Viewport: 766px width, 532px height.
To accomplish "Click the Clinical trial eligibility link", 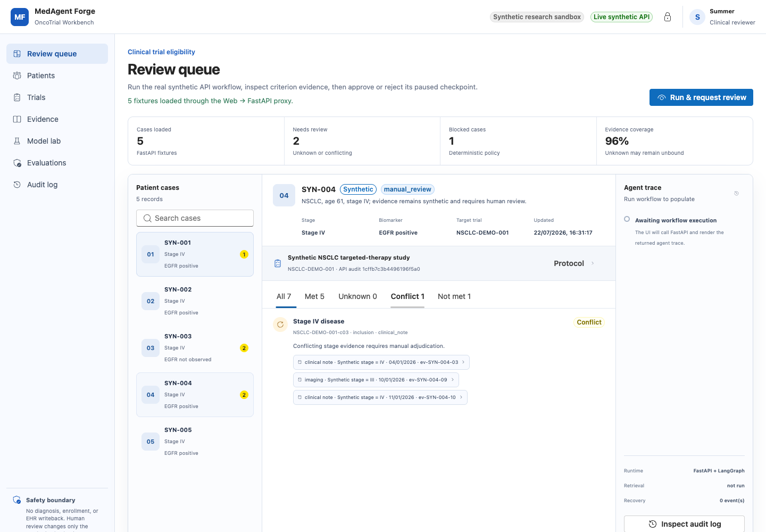I will (x=161, y=52).
